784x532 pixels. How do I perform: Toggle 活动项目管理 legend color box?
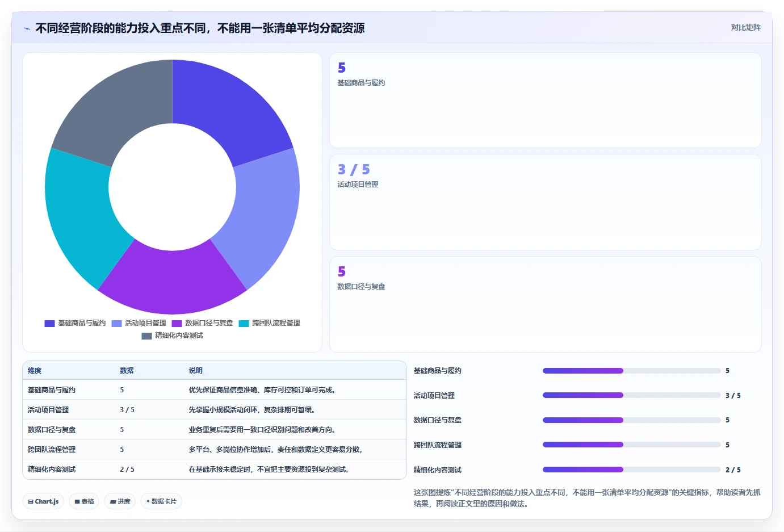pos(116,323)
